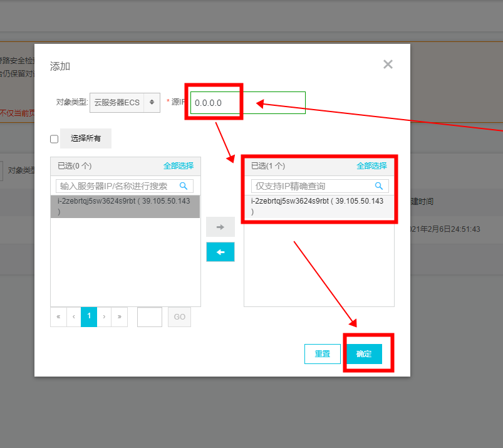The image size is (503, 448).
Task: Click search icon in right IP query box
Action: tap(379, 186)
